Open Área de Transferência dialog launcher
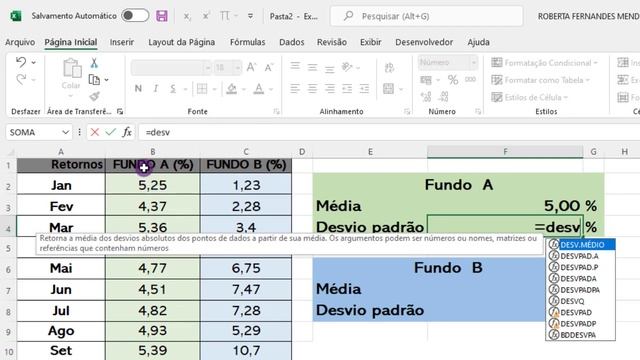 coord(120,111)
